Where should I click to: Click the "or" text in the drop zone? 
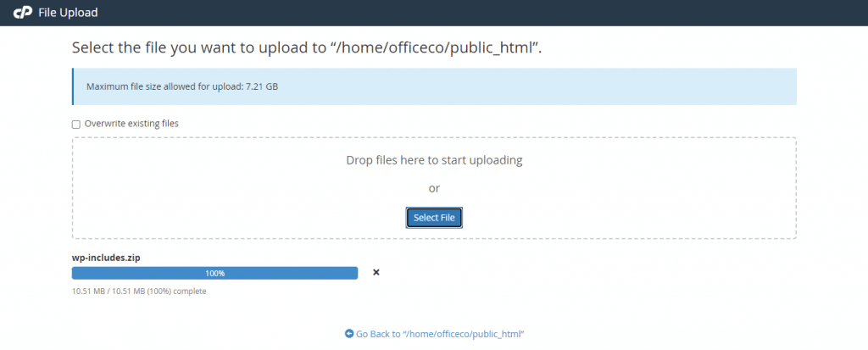click(x=434, y=188)
